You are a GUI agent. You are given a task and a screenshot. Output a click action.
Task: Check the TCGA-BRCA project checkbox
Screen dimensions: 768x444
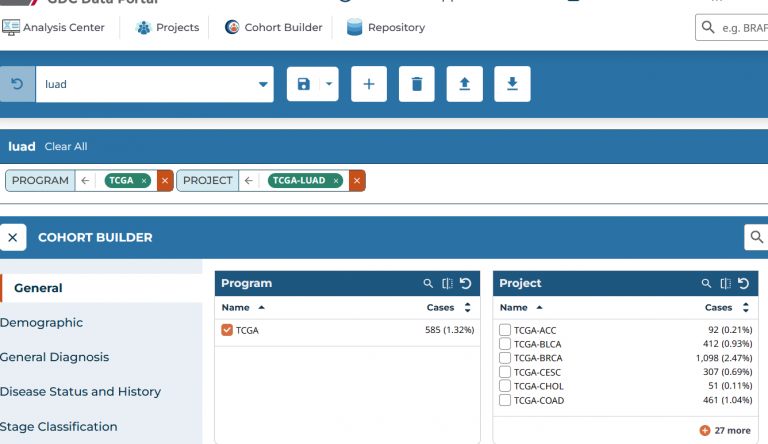point(505,358)
